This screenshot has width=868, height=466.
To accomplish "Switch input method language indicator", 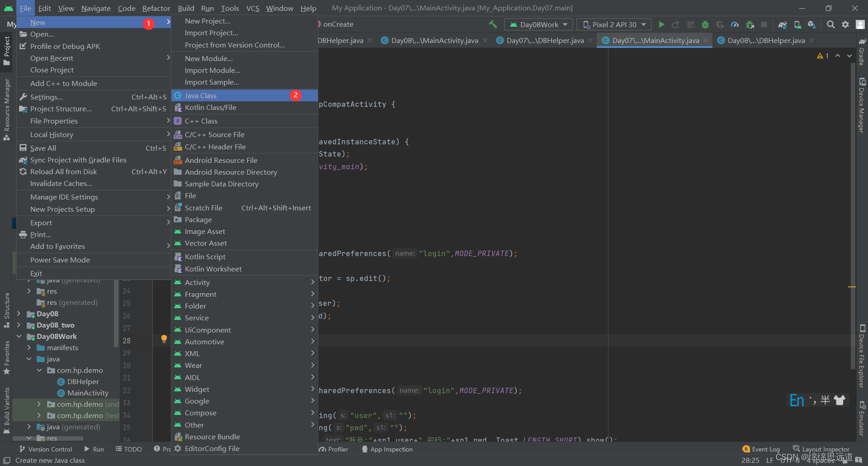I will tap(797, 399).
